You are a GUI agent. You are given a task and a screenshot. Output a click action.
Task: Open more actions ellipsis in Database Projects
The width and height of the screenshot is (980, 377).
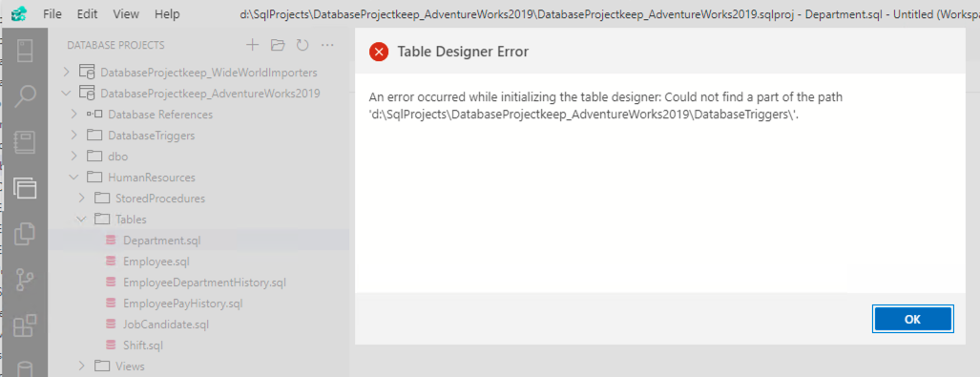point(327,45)
